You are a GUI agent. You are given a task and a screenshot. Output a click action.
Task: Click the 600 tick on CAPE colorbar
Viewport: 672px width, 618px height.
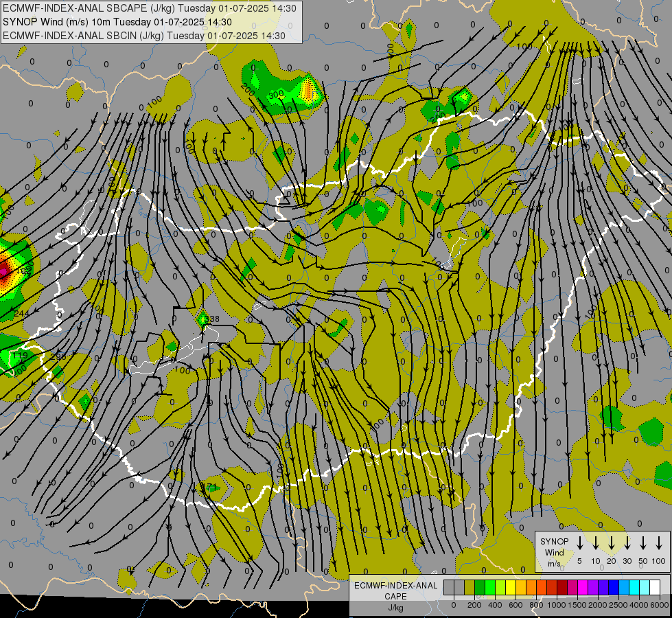point(515,605)
